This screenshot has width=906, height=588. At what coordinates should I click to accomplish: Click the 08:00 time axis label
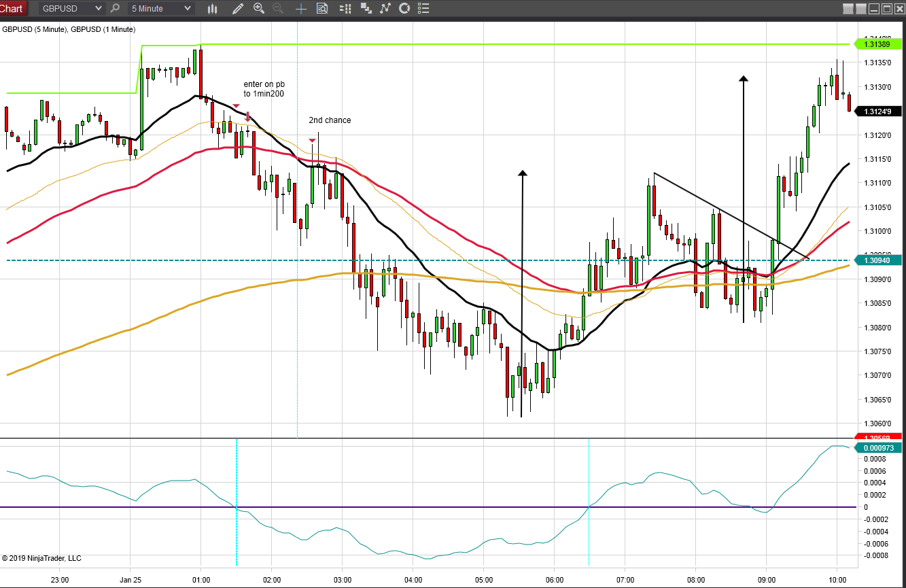point(695,580)
